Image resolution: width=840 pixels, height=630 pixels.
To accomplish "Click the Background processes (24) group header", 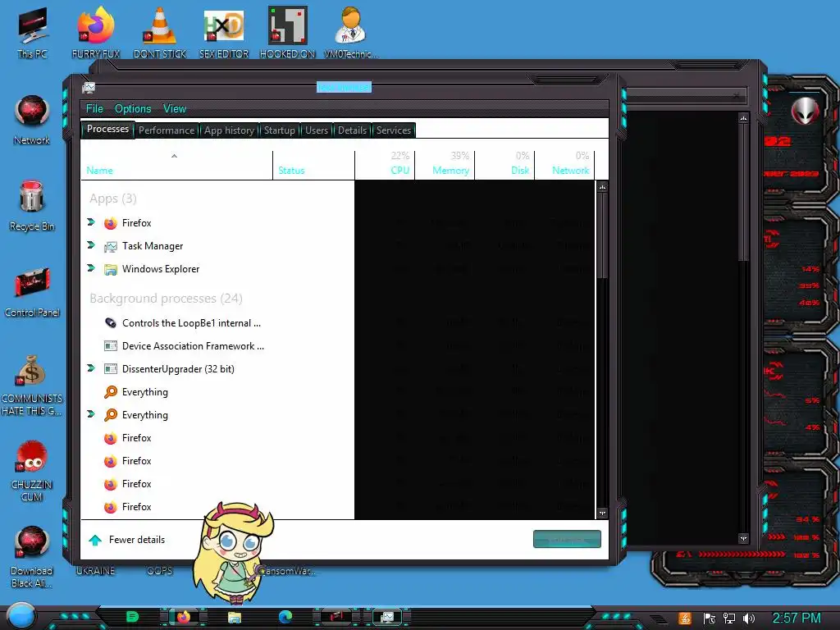I will coord(166,299).
